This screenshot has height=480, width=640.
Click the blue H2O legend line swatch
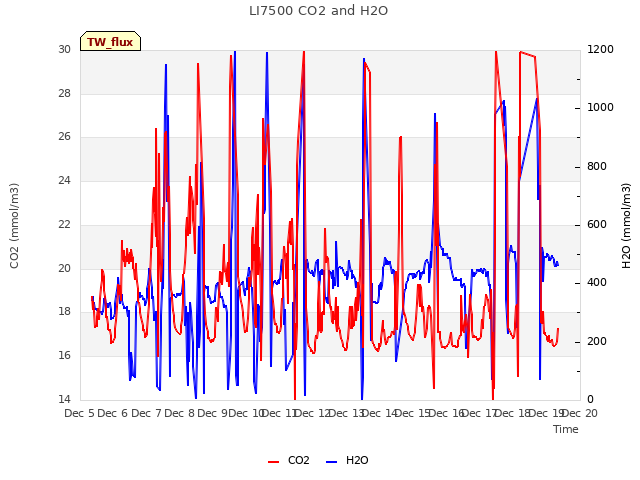click(x=331, y=462)
